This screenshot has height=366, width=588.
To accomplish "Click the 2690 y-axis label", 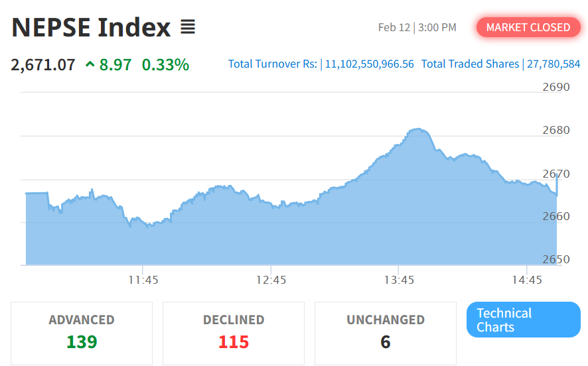I will (x=556, y=87).
